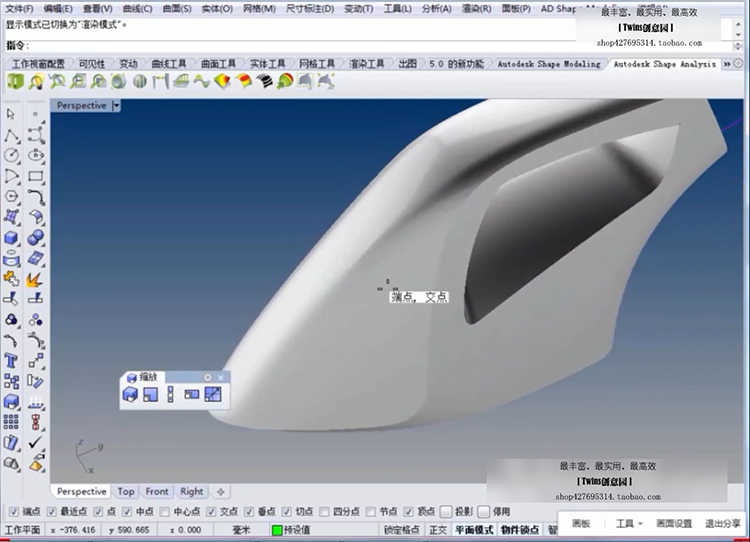Click the 工作平面 coordinate system label
The width and height of the screenshot is (750, 542).
(x=22, y=530)
